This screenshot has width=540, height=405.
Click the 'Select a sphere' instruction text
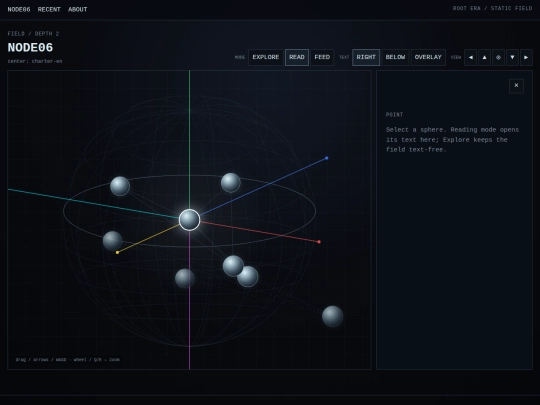point(452,139)
